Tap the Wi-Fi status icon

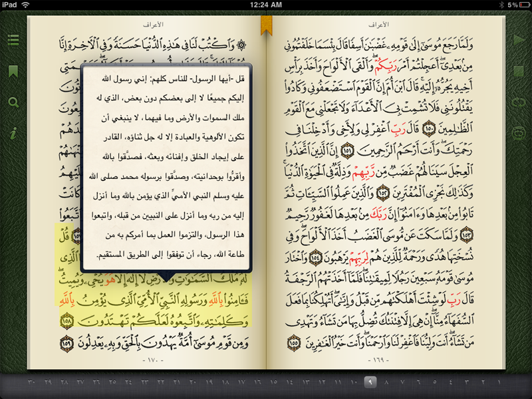coord(25,5)
